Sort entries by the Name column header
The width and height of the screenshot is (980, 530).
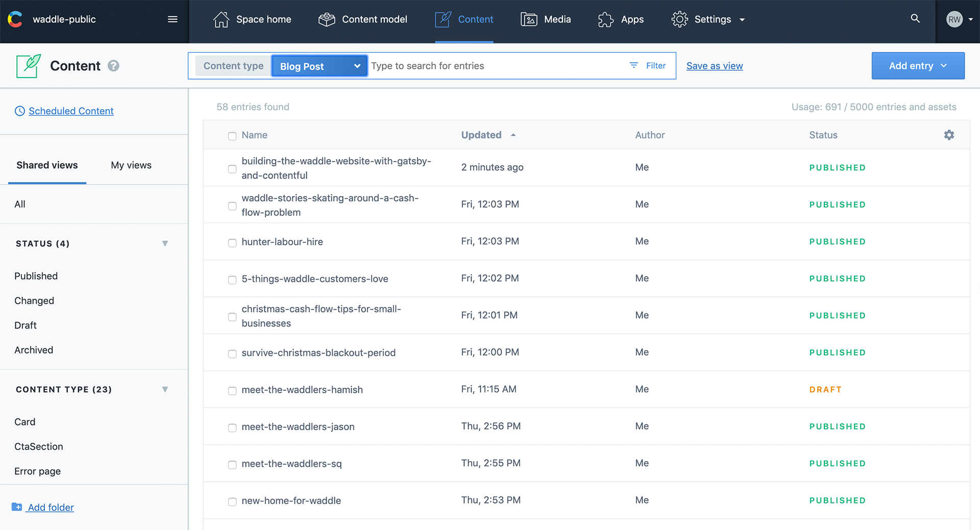255,135
